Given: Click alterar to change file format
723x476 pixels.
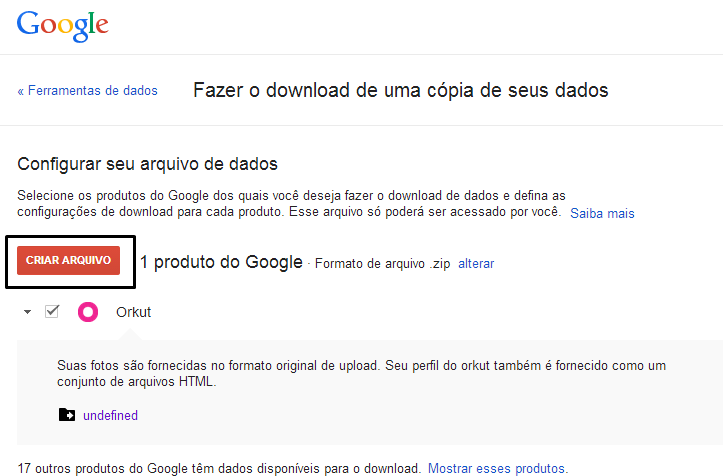Looking at the screenshot, I should pos(476,263).
